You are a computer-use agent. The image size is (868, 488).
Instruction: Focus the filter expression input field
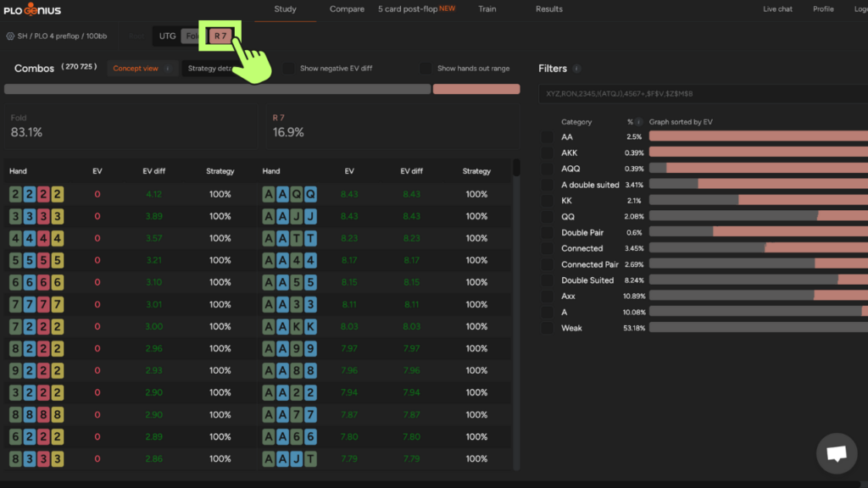coord(703,94)
